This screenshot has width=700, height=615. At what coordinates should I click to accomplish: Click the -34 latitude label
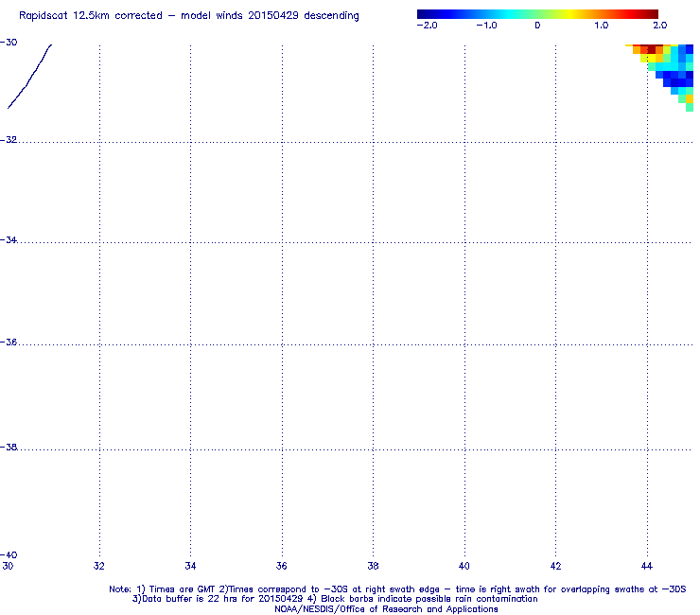point(9,240)
